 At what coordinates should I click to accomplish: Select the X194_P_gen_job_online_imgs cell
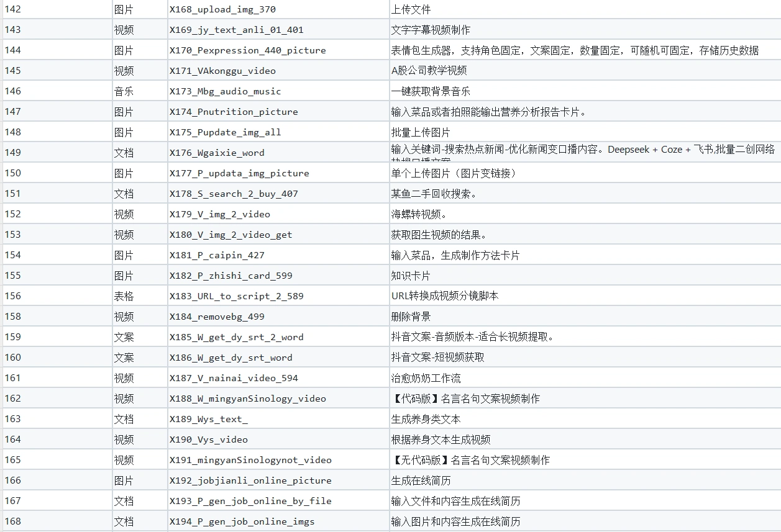tap(242, 521)
